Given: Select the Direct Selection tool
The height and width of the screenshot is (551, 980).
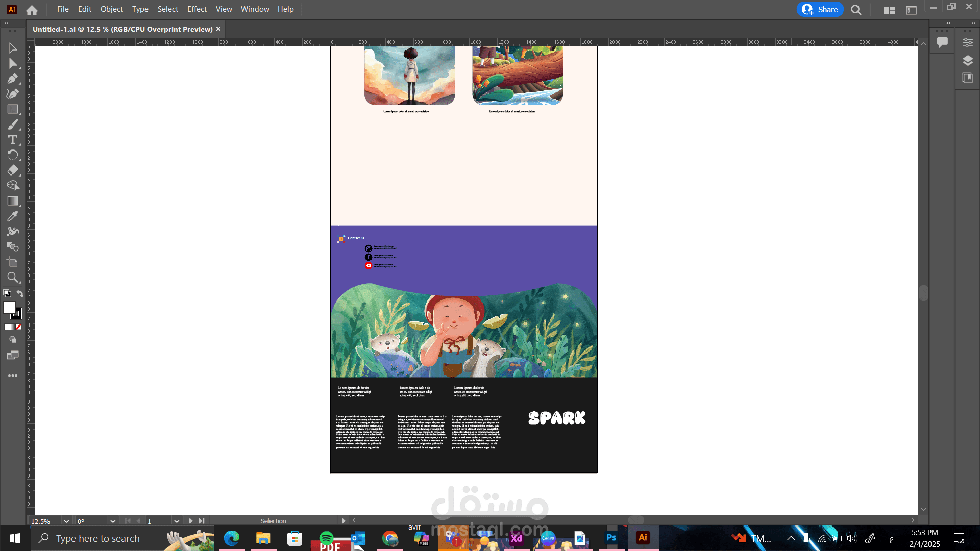Looking at the screenshot, I should coord(13,63).
